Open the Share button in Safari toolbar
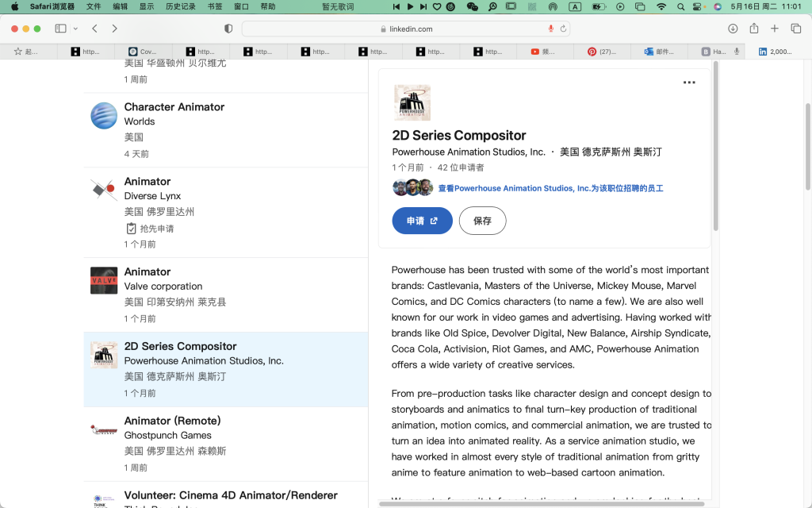 click(x=754, y=29)
